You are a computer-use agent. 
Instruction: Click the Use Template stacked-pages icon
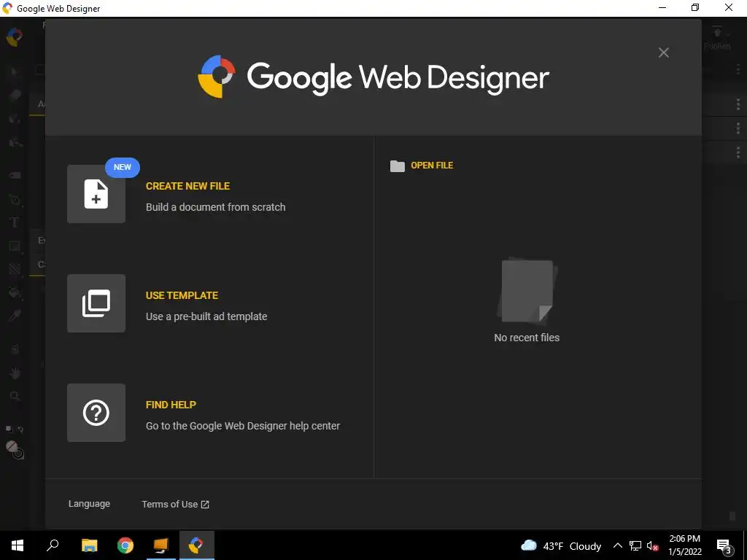click(x=96, y=303)
